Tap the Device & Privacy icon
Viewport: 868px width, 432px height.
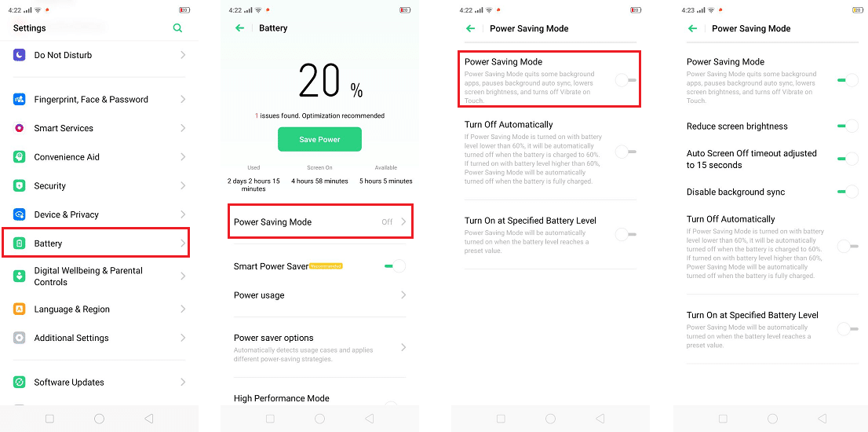click(20, 214)
